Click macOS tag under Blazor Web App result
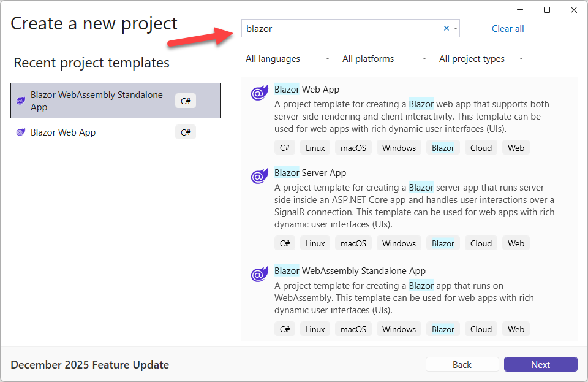The width and height of the screenshot is (588, 382). tap(353, 148)
